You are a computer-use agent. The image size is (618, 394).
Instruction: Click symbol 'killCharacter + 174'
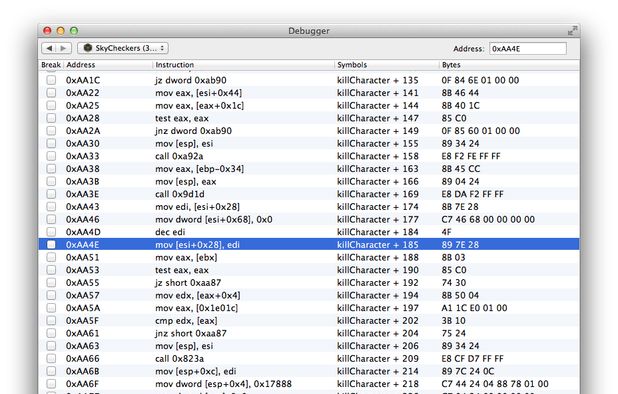click(x=378, y=206)
